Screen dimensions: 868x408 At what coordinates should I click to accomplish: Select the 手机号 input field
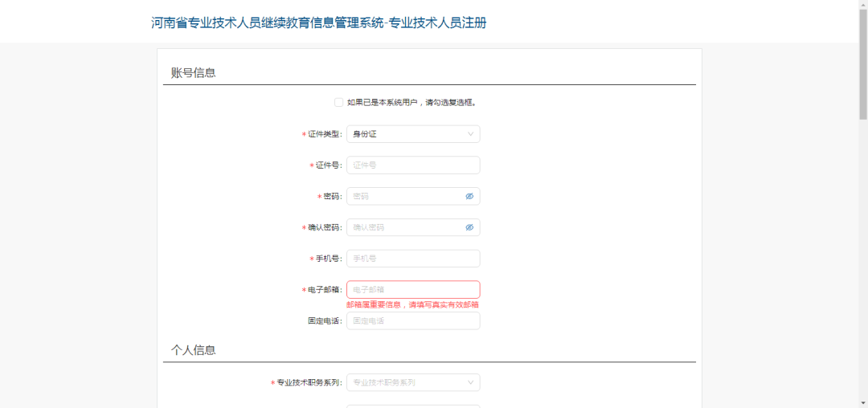point(412,259)
